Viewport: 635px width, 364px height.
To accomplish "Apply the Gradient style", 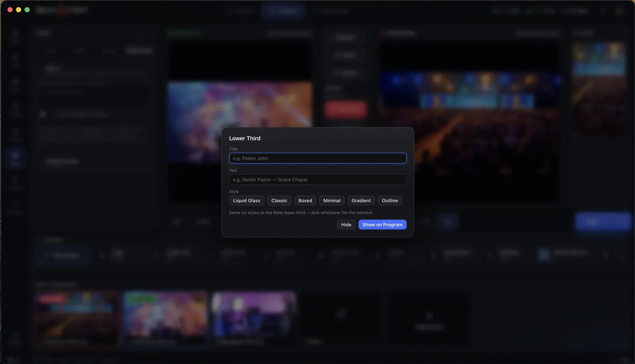I will [361, 200].
